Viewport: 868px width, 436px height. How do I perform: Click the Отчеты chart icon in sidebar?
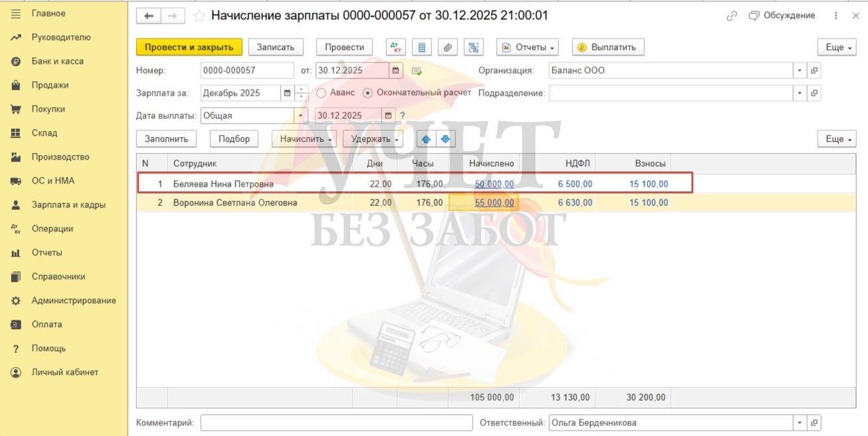click(16, 253)
